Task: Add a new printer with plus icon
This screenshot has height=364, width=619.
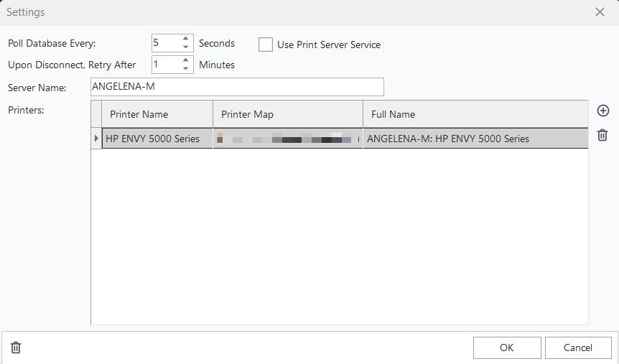Action: pos(603,111)
